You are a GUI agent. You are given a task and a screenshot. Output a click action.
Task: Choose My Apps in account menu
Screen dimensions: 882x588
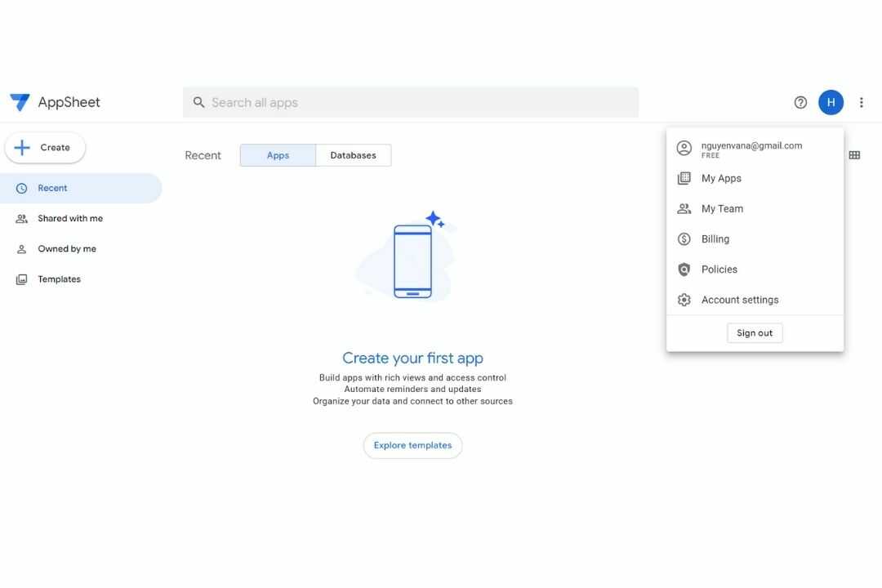point(721,178)
